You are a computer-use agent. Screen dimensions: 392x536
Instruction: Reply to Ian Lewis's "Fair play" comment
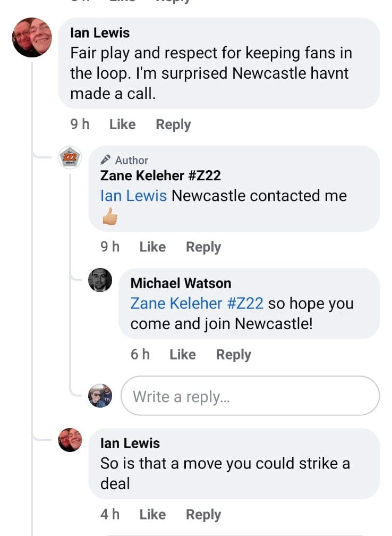point(173,124)
